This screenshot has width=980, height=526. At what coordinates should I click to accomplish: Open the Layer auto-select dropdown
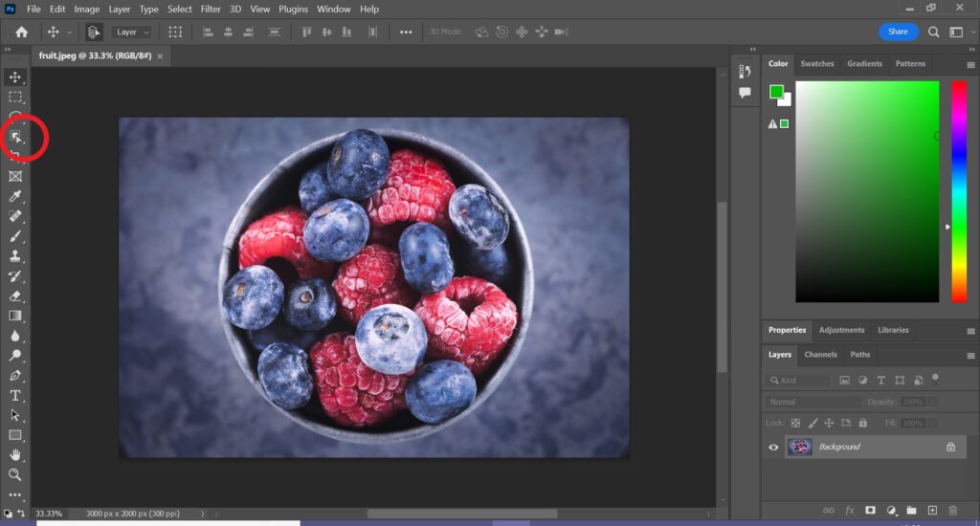[132, 32]
